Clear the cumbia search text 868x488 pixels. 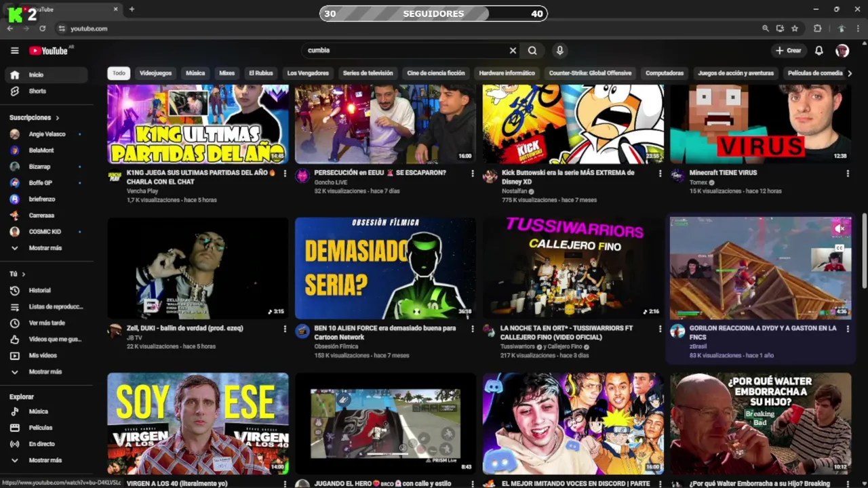point(513,50)
